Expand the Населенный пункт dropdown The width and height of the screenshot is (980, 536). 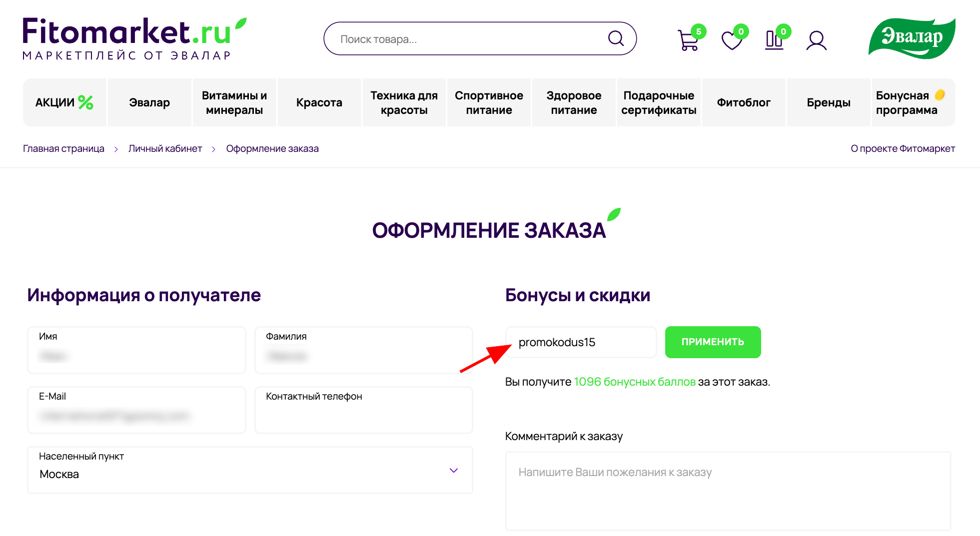point(453,470)
